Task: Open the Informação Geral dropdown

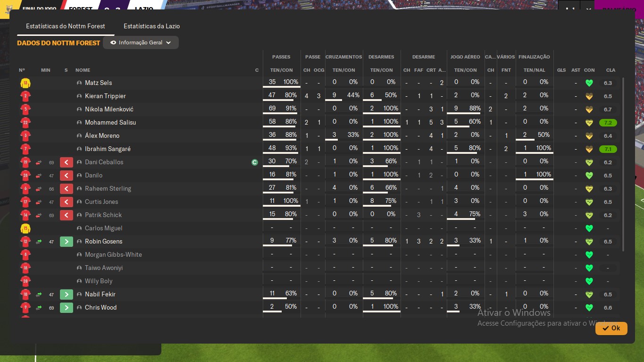Action: click(141, 42)
